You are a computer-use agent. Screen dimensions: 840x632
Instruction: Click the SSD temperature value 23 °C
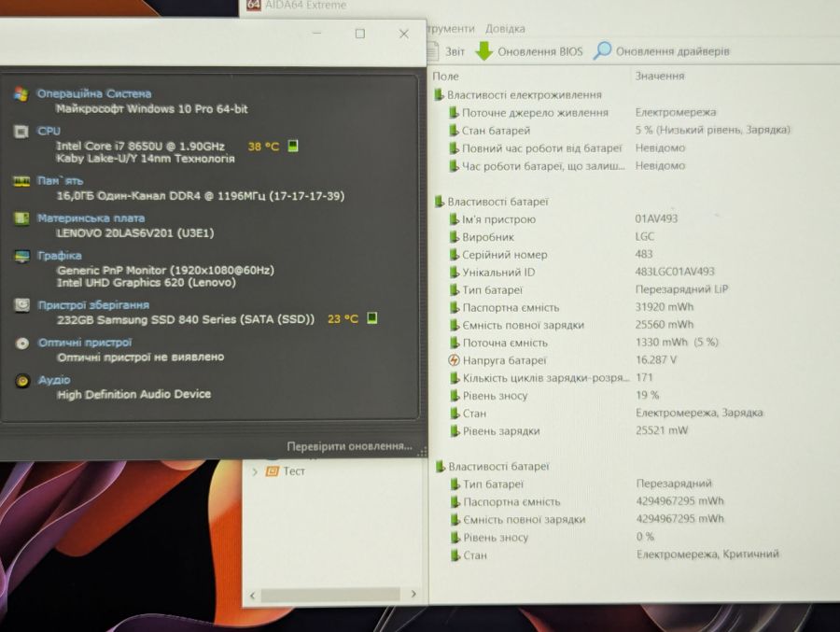[x=343, y=319]
